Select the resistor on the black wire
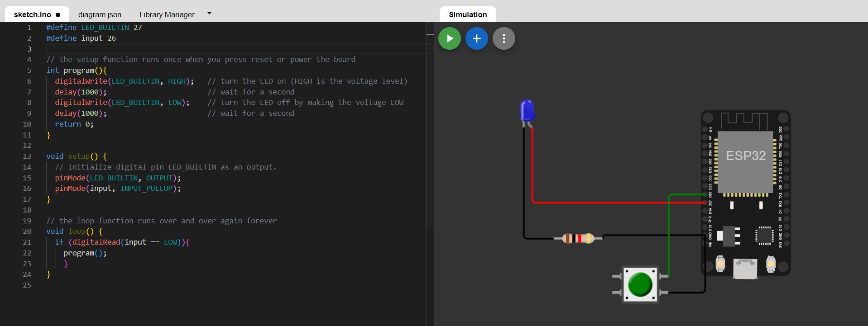This screenshot has width=868, height=326. tap(578, 238)
